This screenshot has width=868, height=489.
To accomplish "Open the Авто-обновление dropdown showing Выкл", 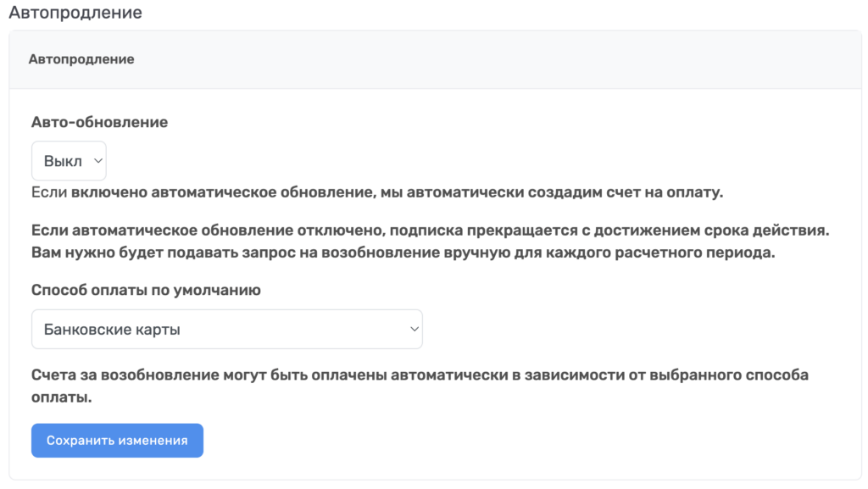I will tap(69, 161).
